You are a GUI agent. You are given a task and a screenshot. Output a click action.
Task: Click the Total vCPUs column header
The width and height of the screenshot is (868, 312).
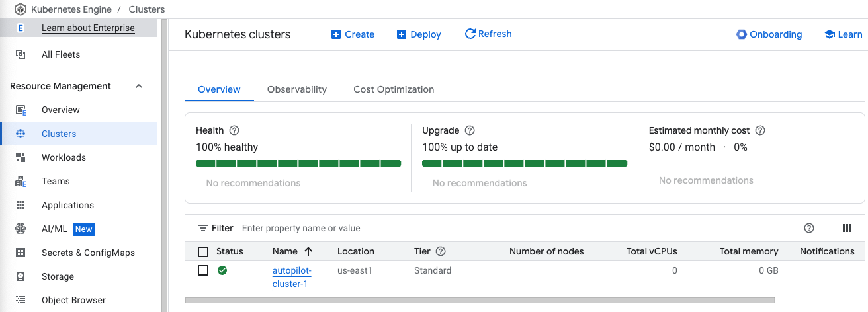click(x=652, y=251)
